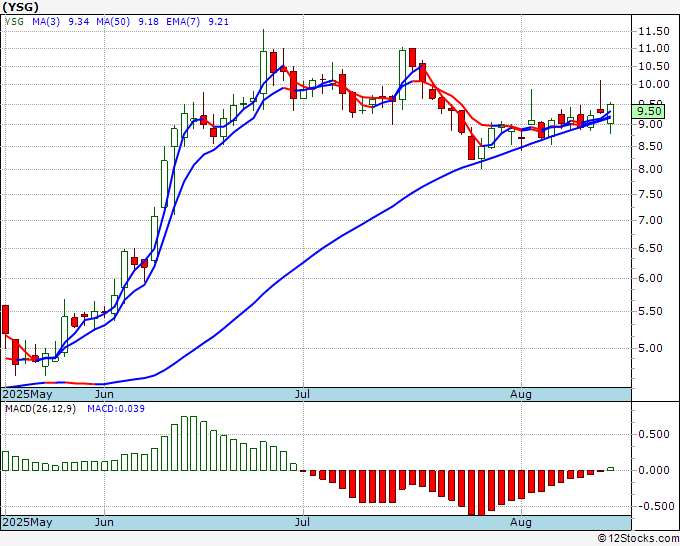Click the 9.18 MA(50) value
The image size is (680, 546).
[x=148, y=21]
